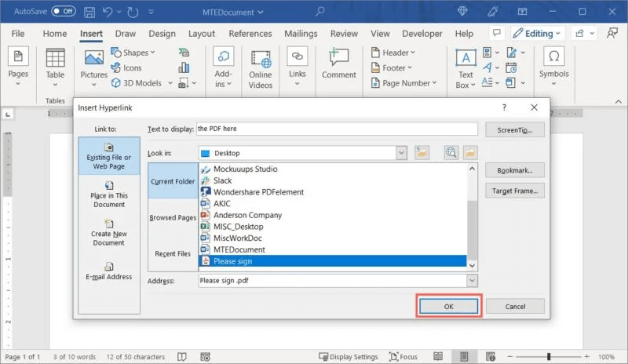628x364 pixels.
Task: Click the zoom in plus button
Action: point(586,356)
